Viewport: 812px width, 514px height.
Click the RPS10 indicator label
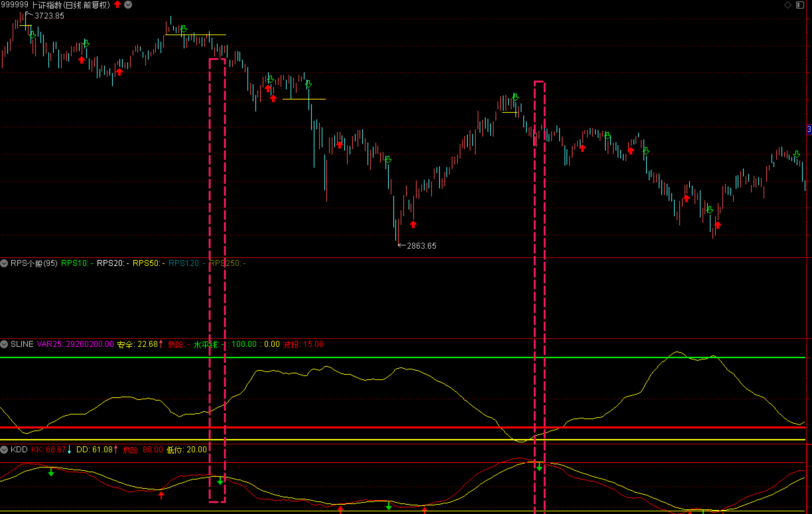tap(75, 263)
